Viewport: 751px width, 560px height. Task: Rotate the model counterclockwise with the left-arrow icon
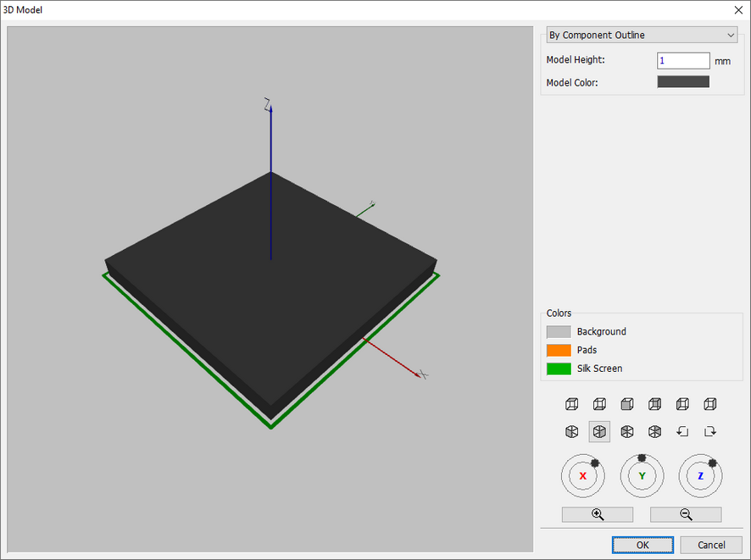click(682, 432)
